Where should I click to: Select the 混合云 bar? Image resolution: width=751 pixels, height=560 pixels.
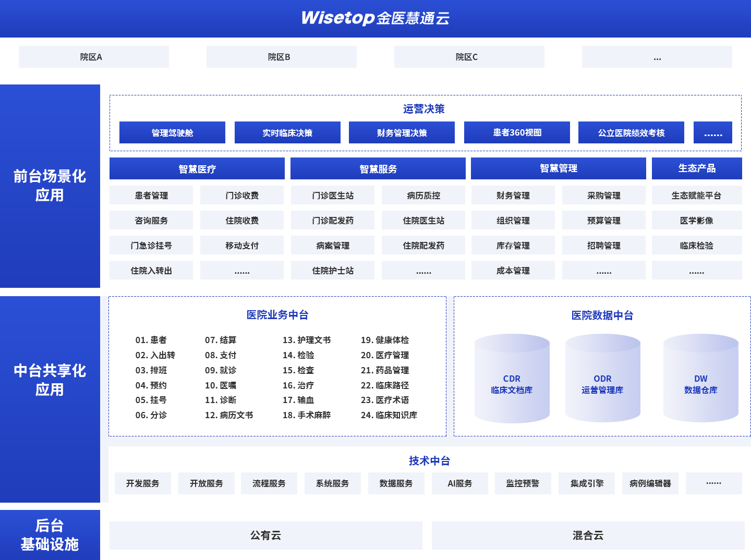pos(588,535)
